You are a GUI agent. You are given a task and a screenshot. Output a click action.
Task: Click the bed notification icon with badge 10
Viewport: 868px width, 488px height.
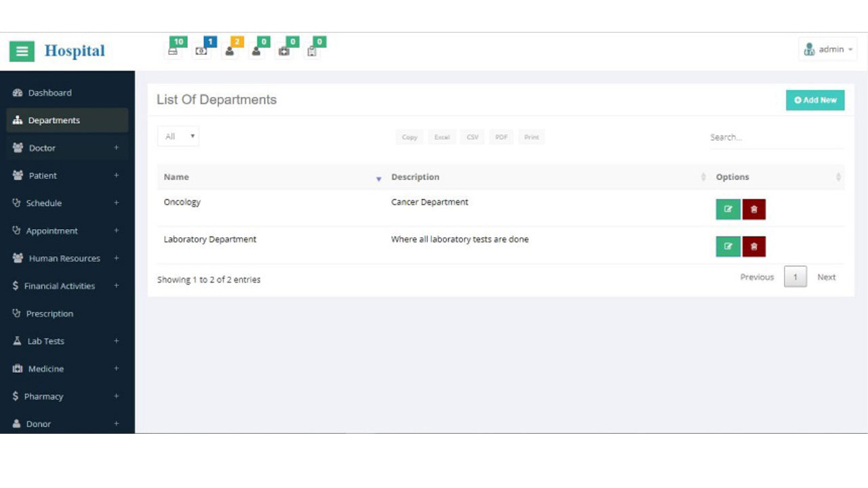pyautogui.click(x=174, y=51)
